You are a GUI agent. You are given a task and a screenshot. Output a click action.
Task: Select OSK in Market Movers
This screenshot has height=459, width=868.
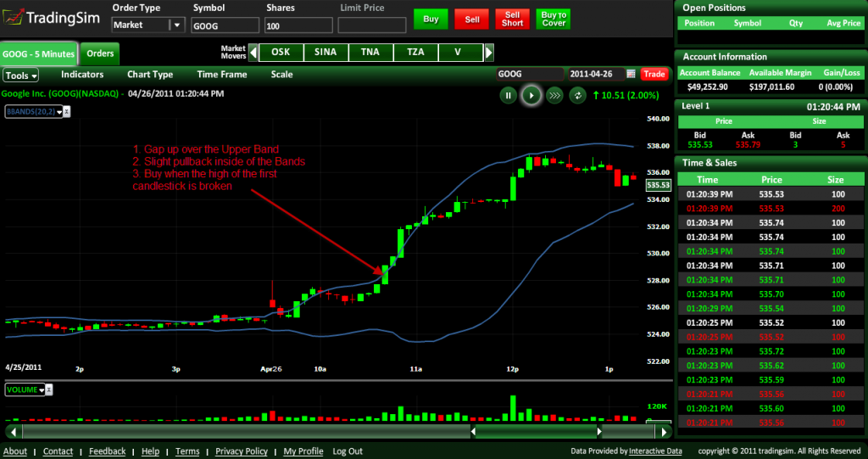point(281,52)
